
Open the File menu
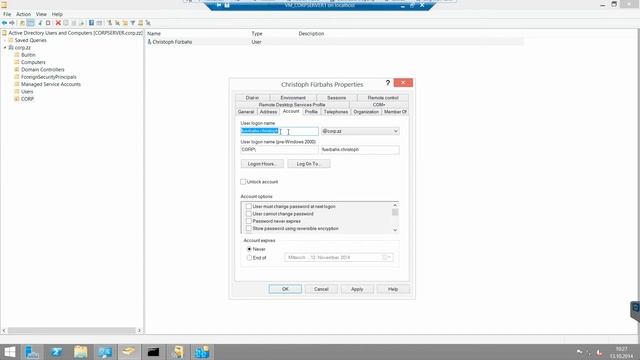point(7,14)
